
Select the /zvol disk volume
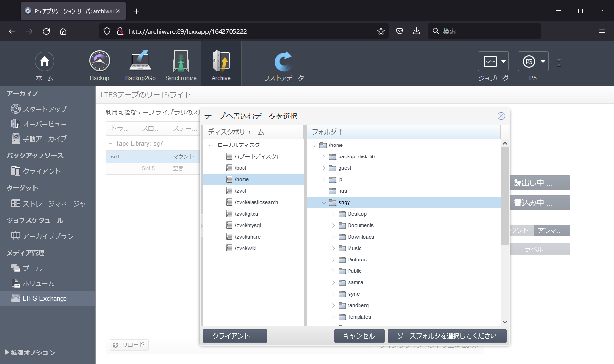(254, 191)
